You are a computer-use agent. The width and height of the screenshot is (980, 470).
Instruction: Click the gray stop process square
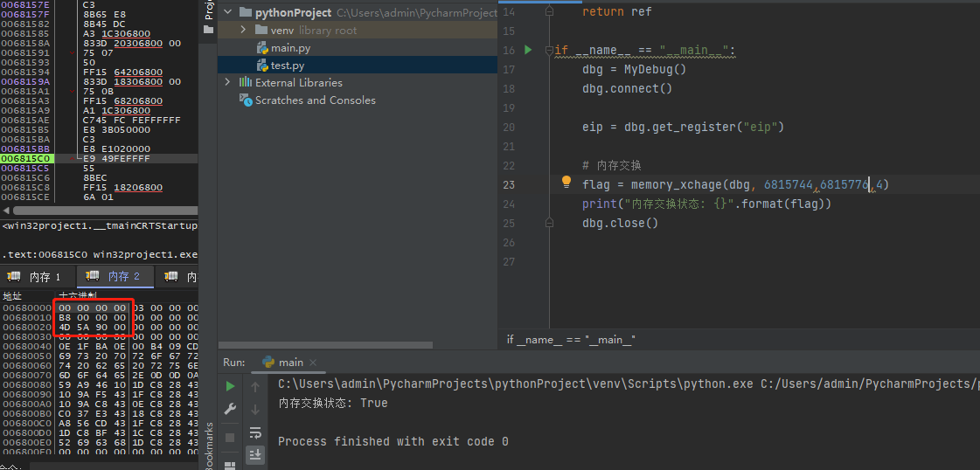[x=230, y=437]
